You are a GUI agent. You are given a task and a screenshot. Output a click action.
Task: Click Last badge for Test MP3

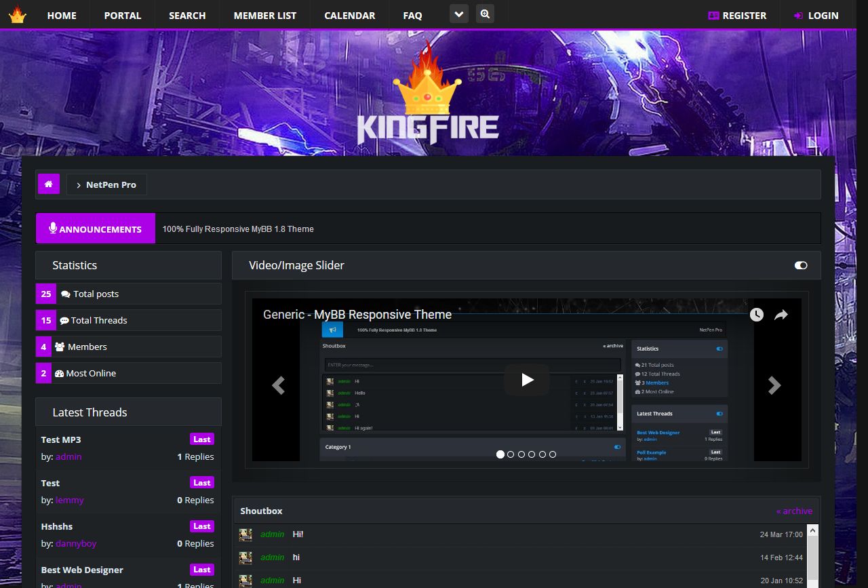(x=202, y=439)
